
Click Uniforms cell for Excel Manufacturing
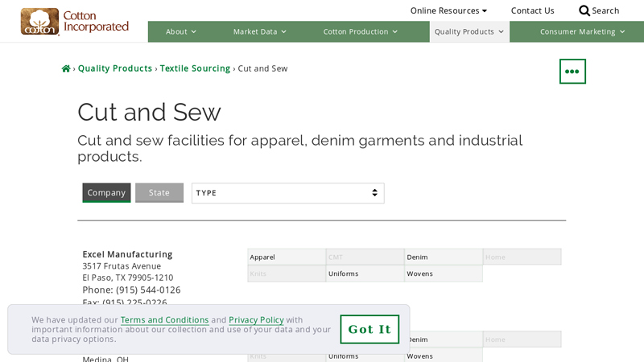[365, 274]
